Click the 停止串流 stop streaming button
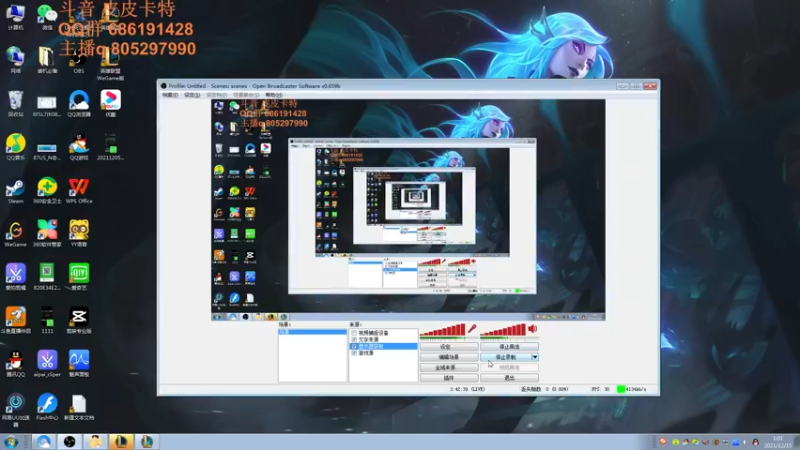 pyautogui.click(x=509, y=347)
